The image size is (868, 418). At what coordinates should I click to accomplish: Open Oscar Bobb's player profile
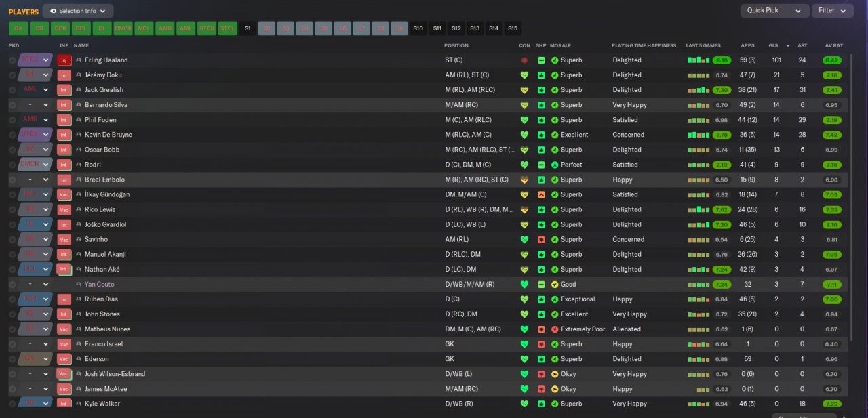[x=103, y=150]
